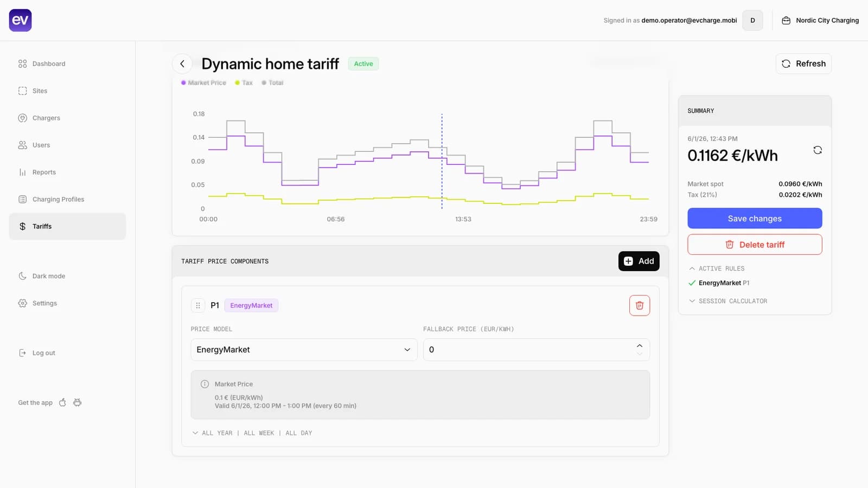Viewport: 868px width, 488px height.
Task: Open Chargers in the sidebar
Action: (67, 118)
